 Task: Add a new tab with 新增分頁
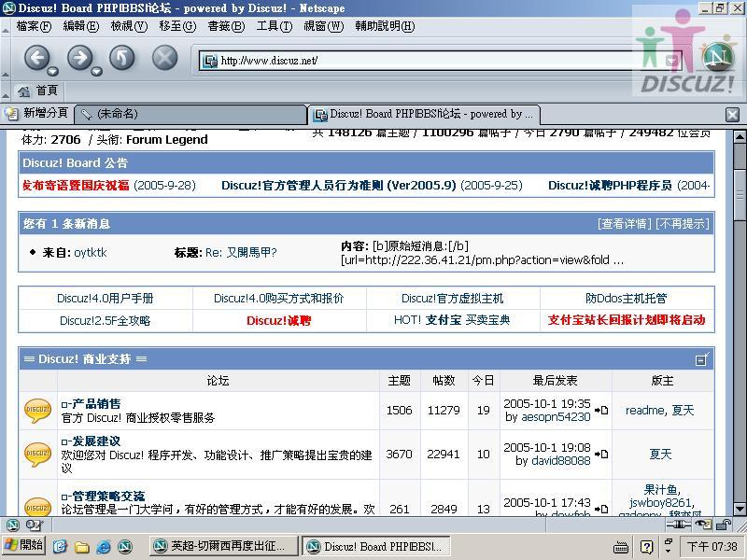pyautogui.click(x=37, y=113)
